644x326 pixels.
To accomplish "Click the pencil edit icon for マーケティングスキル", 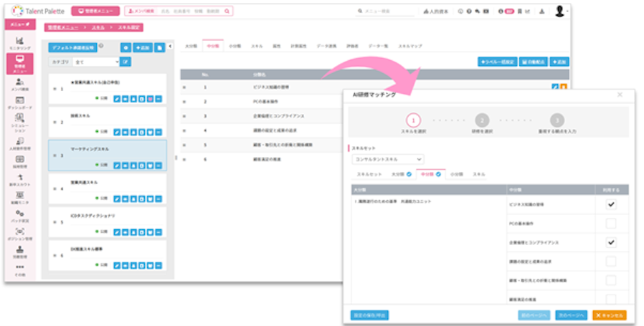I will coord(117,165).
